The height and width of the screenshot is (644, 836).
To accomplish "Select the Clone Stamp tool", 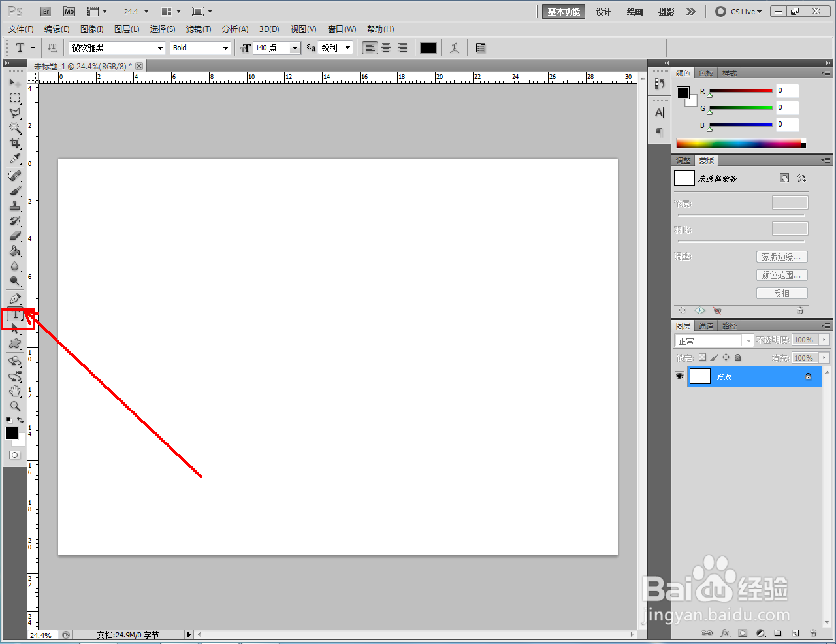I will pyautogui.click(x=15, y=206).
